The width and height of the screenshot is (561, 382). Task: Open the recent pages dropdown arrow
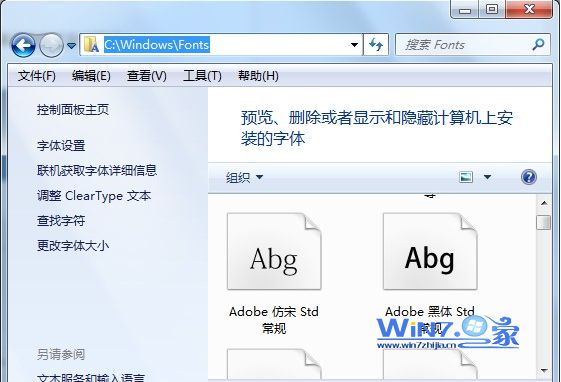point(72,45)
